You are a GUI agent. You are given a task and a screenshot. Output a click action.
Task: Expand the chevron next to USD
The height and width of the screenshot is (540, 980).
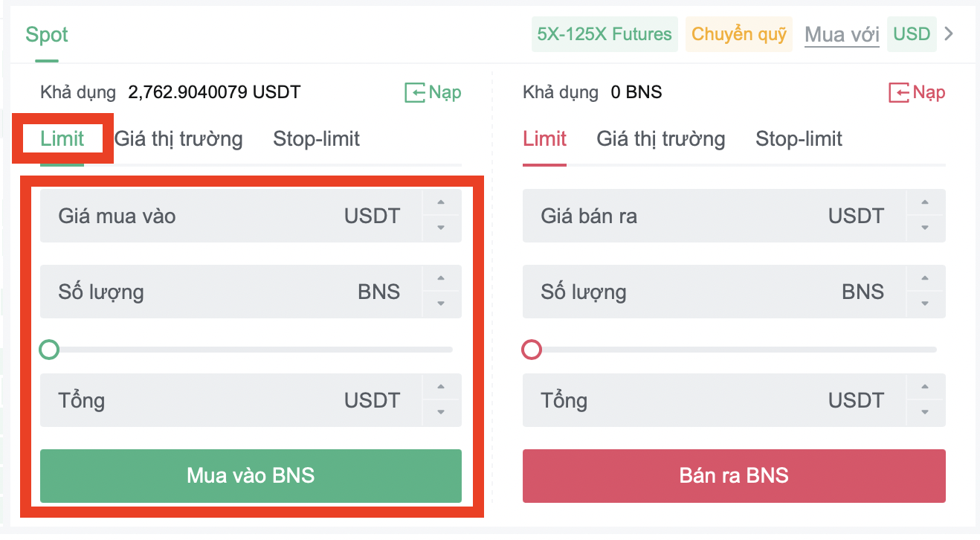[x=948, y=33]
